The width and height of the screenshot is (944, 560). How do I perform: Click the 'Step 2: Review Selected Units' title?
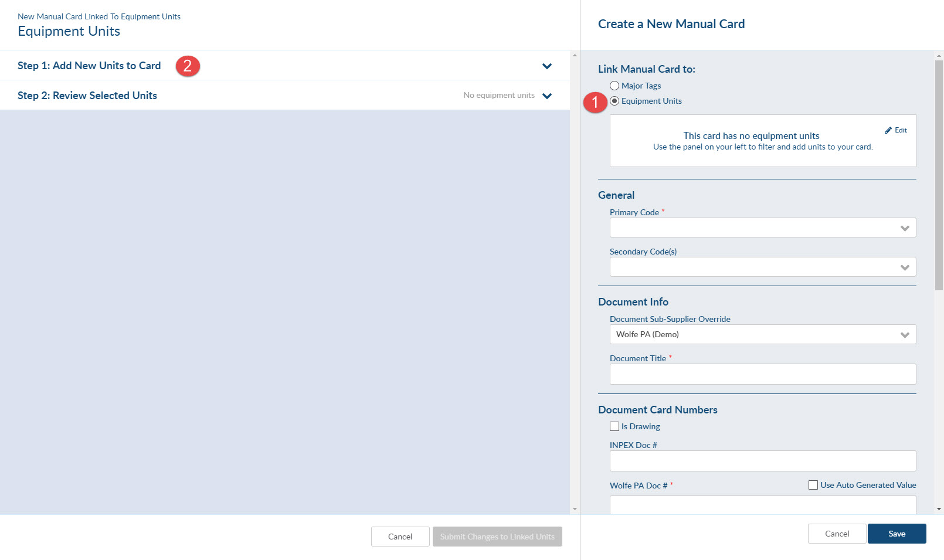coord(87,96)
